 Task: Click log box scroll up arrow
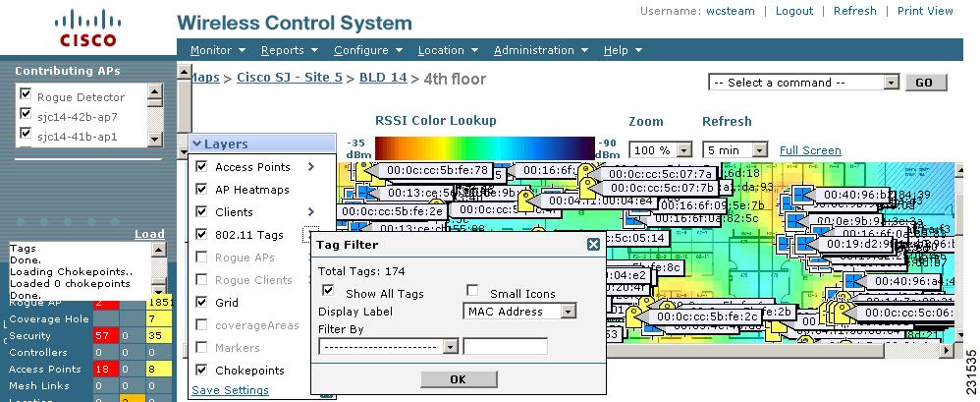(x=159, y=250)
